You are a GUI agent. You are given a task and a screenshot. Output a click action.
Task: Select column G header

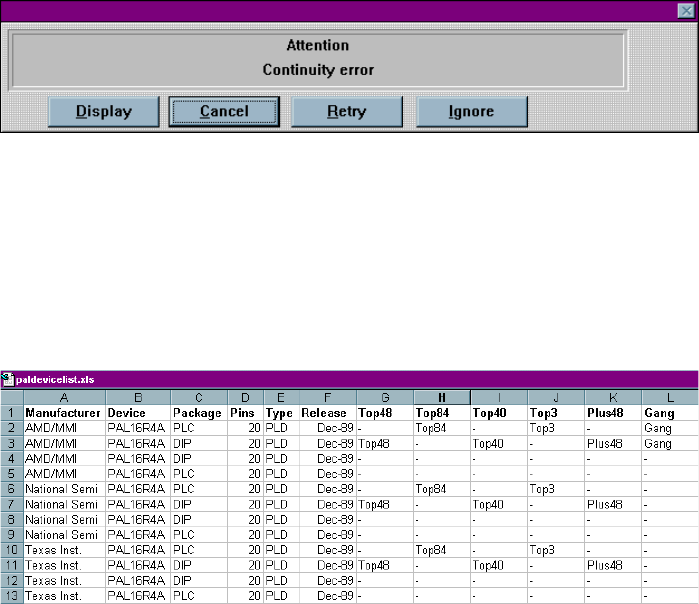click(x=385, y=397)
